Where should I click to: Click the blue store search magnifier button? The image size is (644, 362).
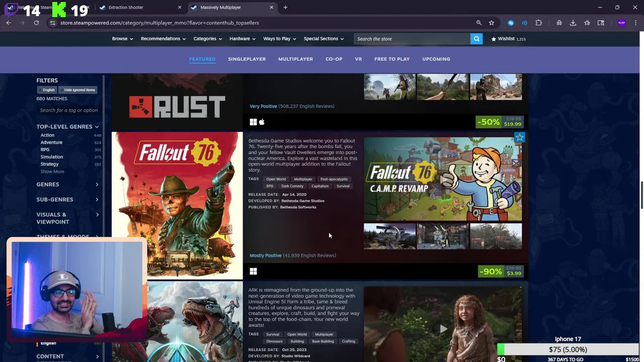pyautogui.click(x=476, y=39)
